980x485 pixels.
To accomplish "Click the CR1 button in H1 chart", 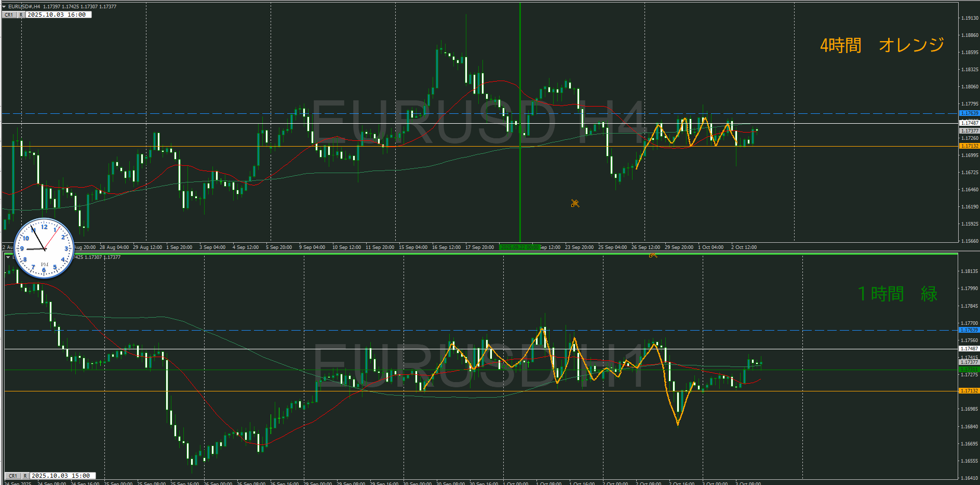I will pyautogui.click(x=13, y=476).
